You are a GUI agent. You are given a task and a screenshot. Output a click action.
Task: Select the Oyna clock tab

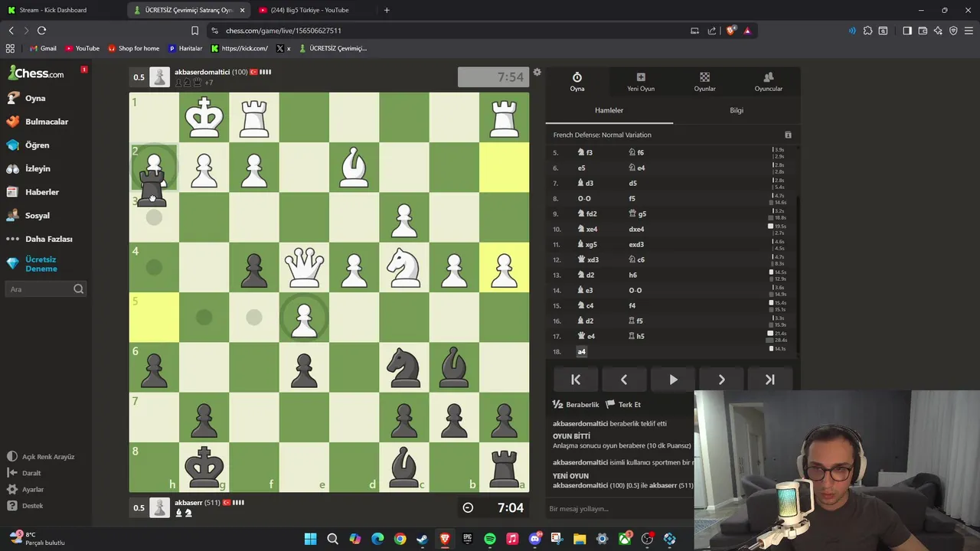pos(577,82)
